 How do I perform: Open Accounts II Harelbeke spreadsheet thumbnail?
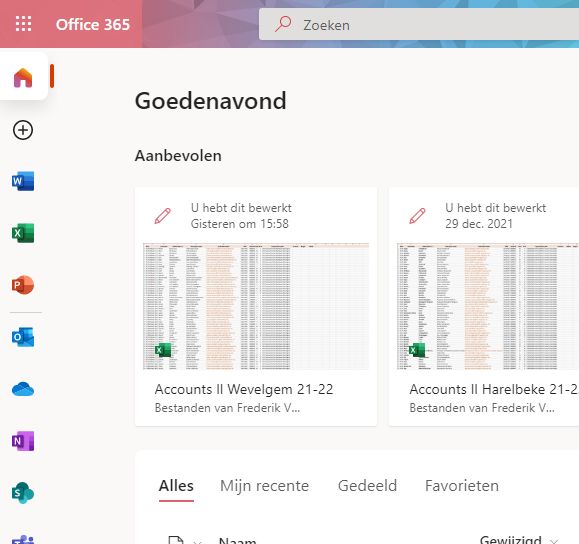coord(488,306)
